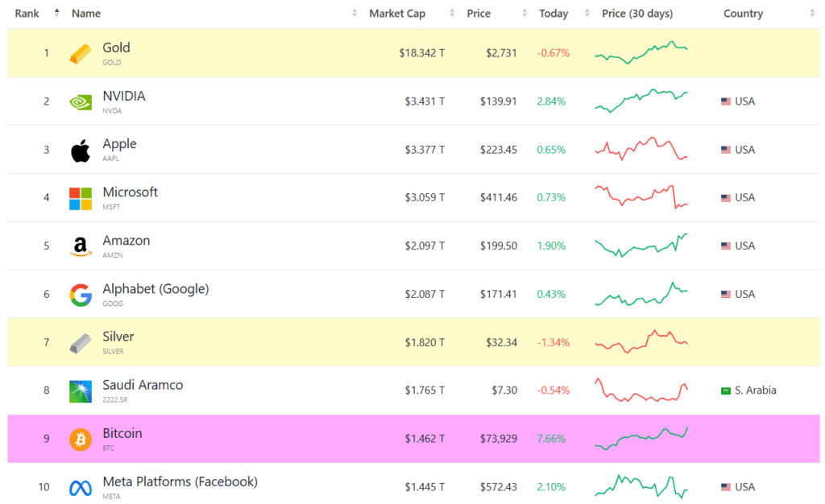Click Silver daily change -1.34%

[x=553, y=343]
